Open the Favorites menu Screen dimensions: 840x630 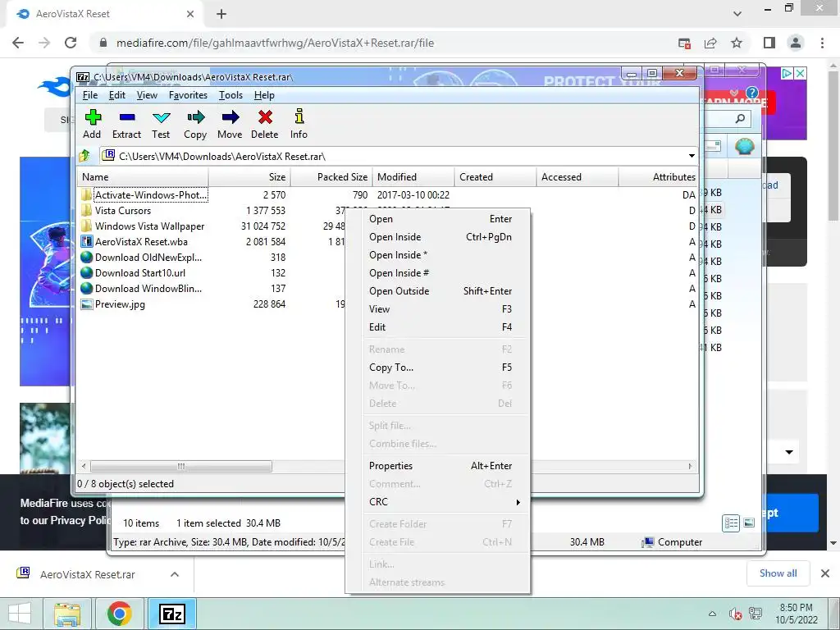click(188, 95)
